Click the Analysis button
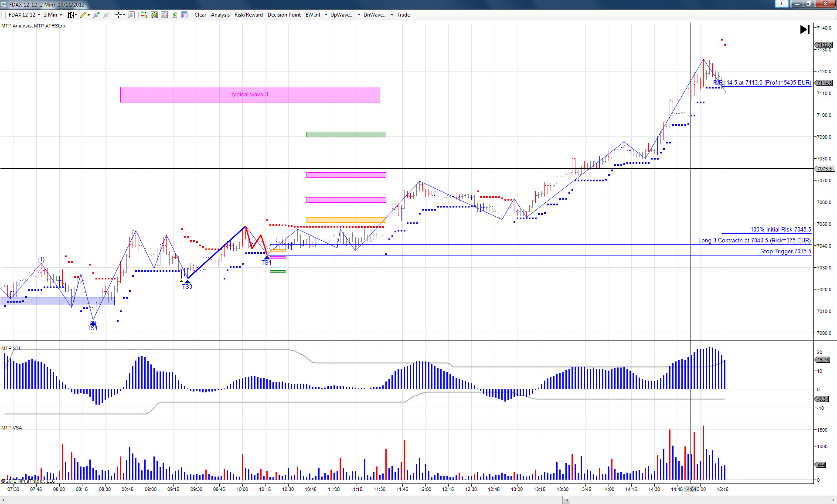The width and height of the screenshot is (837, 504). point(220,15)
